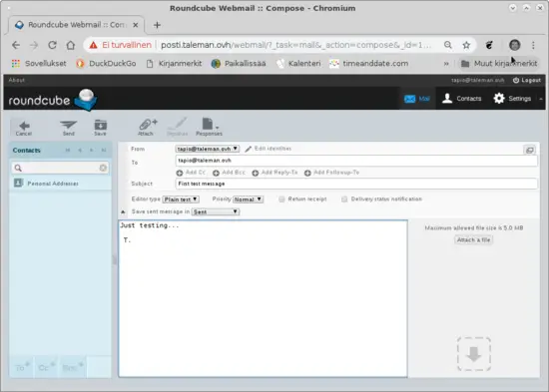The image size is (549, 392).
Task: Click the About link
Action: 16,80
